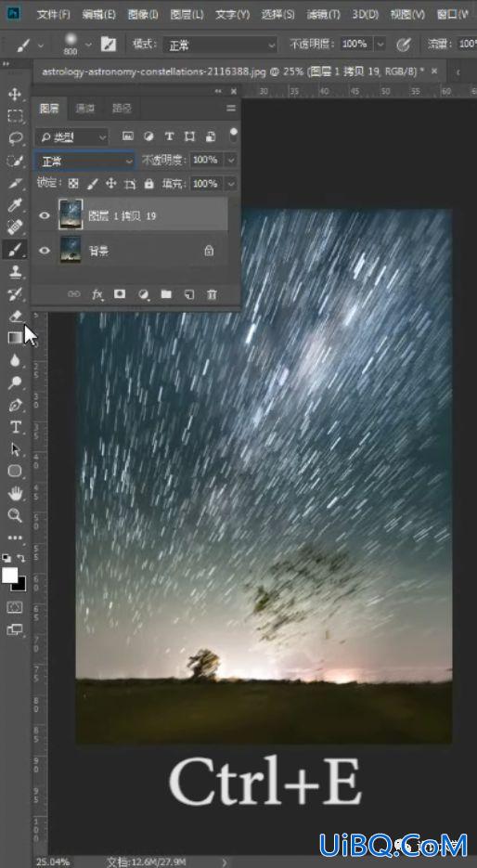The image size is (477, 868).
Task: Open the 编辑(E) menu
Action: click(x=98, y=15)
